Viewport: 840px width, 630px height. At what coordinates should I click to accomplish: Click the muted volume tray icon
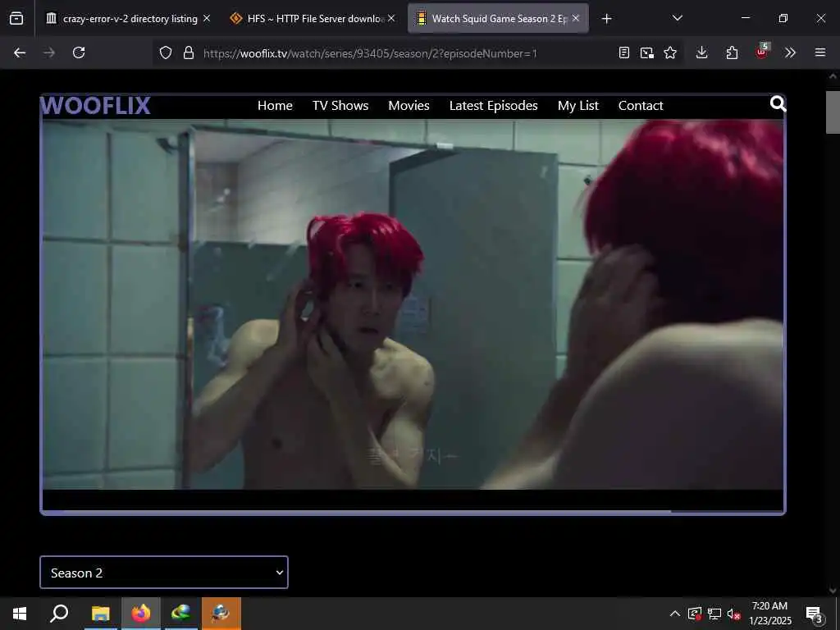733,614
